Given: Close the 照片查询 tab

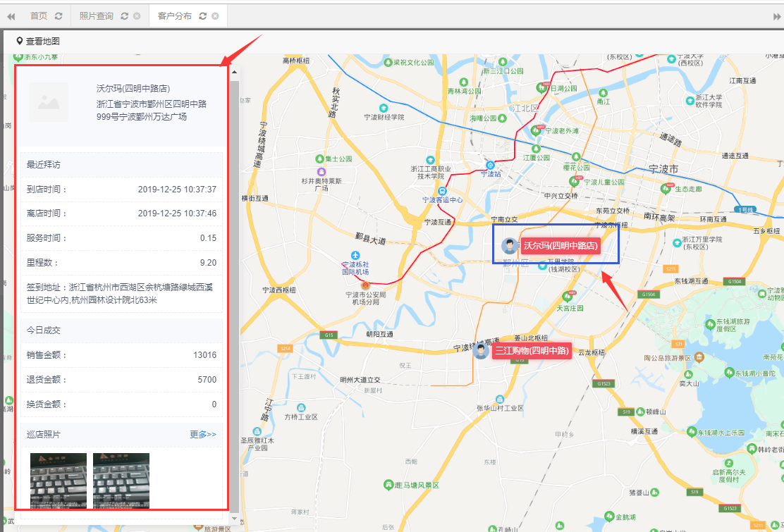Looking at the screenshot, I should point(137,16).
